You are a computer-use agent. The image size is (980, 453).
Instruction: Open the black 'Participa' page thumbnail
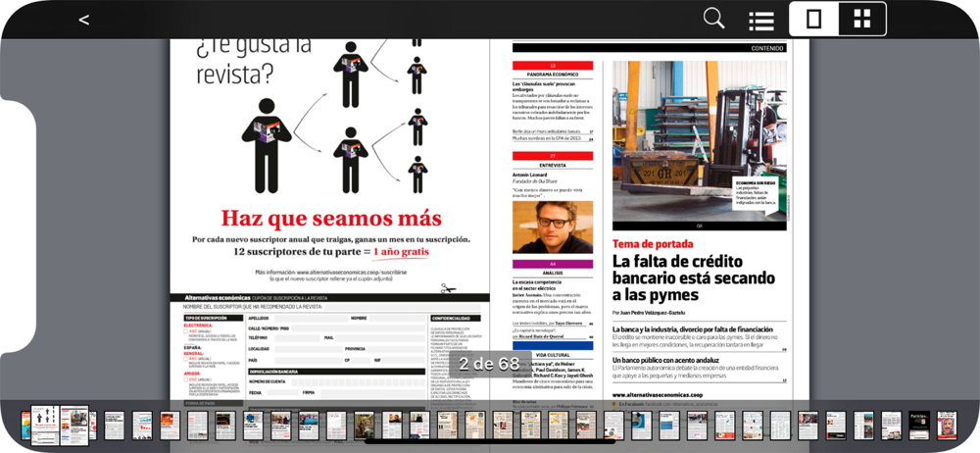coord(919,426)
